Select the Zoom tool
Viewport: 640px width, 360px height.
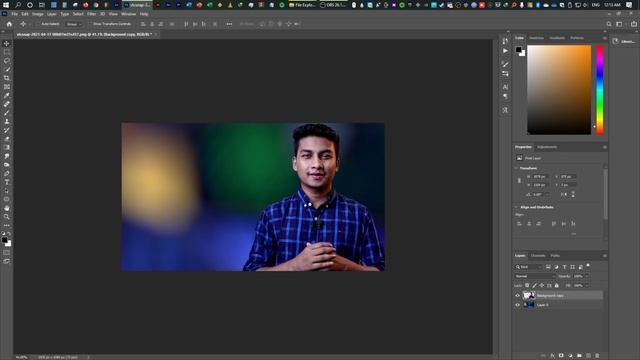point(7,217)
